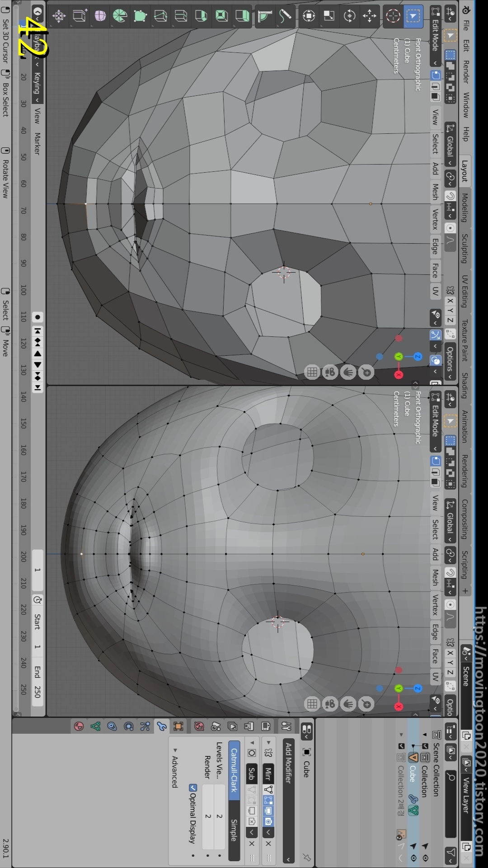Screen dimensions: 488x868
Task: Select the Extrude Region tool
Action: 242,16
